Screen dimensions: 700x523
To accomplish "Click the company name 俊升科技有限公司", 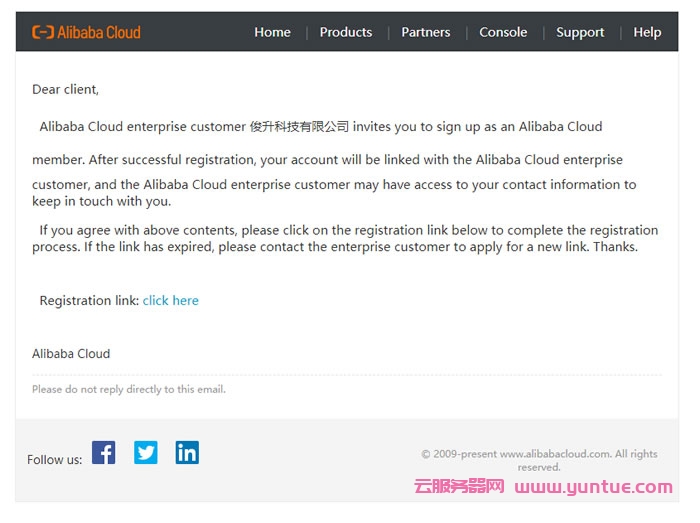I will coord(299,127).
